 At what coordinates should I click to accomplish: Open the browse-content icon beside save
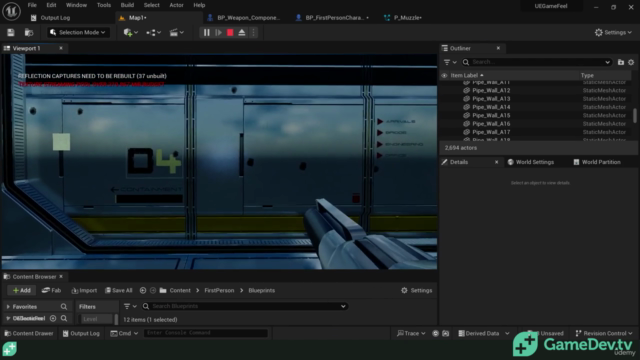click(x=29, y=32)
